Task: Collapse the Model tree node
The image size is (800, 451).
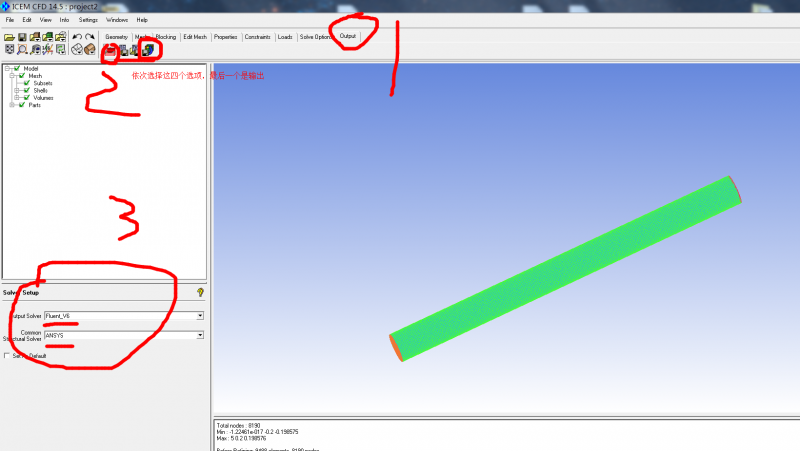Action: pos(7,68)
